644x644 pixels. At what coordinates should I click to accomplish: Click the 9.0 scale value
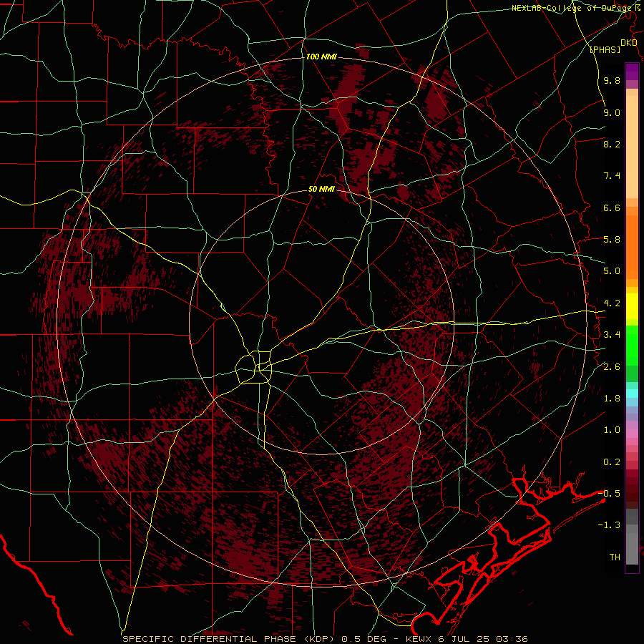[612, 112]
